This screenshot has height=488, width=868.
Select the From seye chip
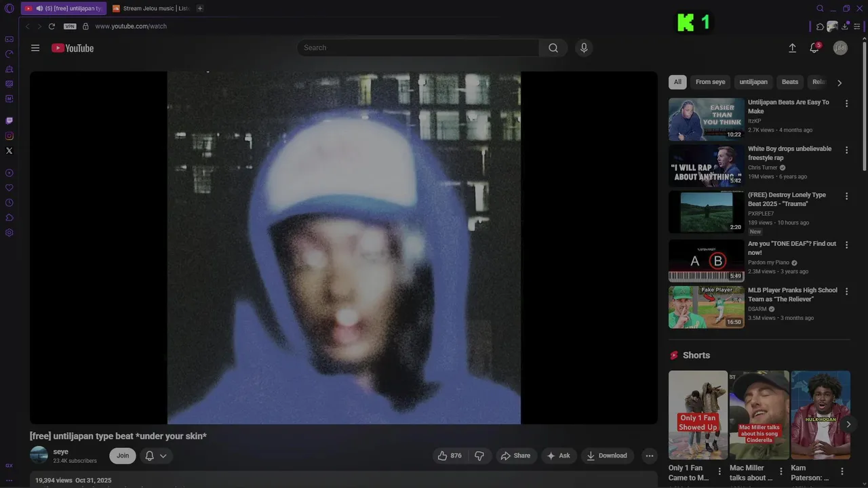[710, 82]
